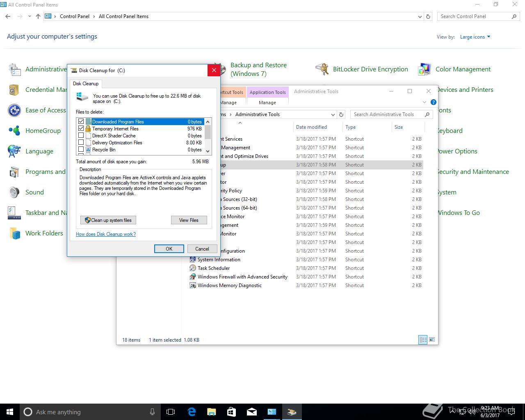Image resolution: width=525 pixels, height=420 pixels.
Task: Open the View by Large icons dropdown
Action: tap(475, 37)
